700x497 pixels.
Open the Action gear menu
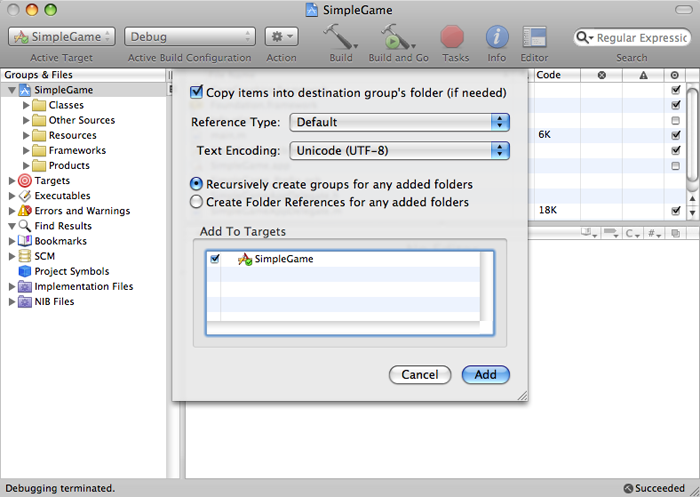pos(282,37)
